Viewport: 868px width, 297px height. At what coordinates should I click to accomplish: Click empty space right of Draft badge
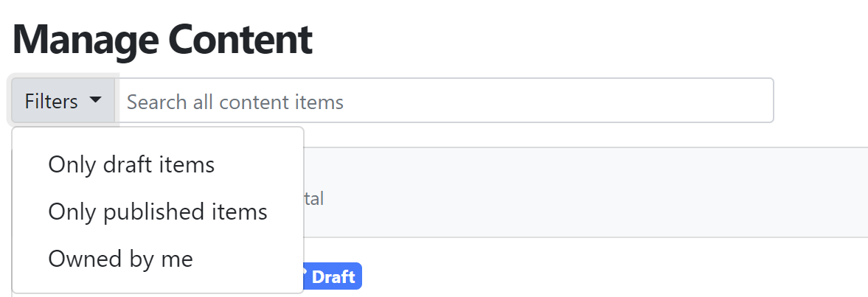[x=609, y=276]
